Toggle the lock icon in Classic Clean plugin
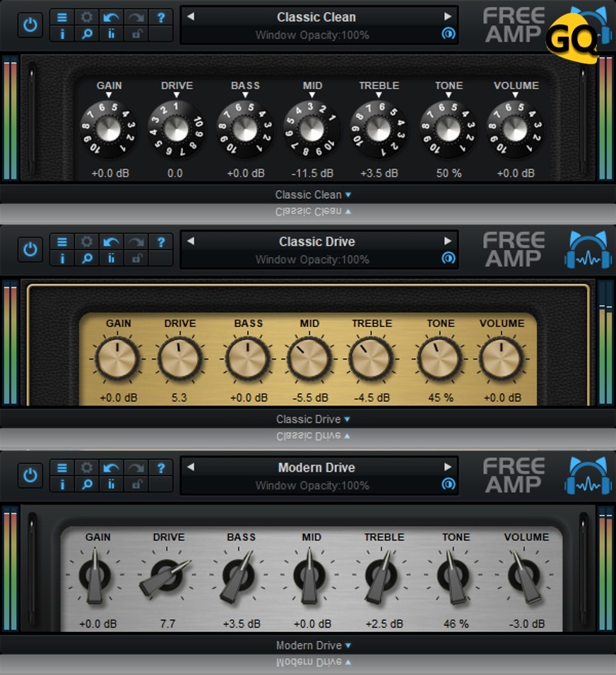The height and width of the screenshot is (675, 616). tap(136, 34)
